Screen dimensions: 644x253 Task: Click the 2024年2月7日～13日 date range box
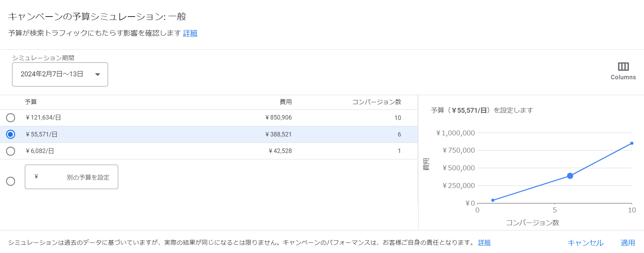[x=52, y=74]
